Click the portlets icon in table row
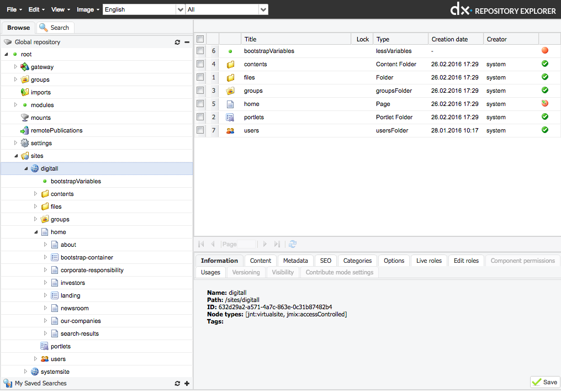 point(230,117)
